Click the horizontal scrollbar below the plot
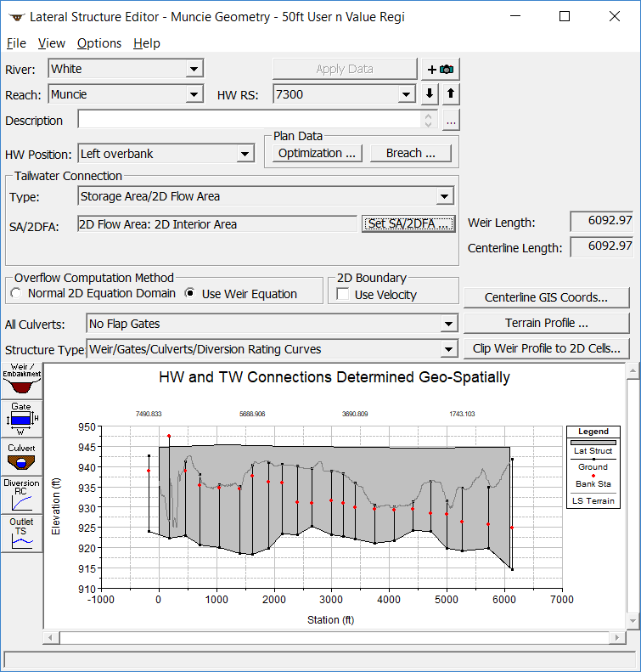 coord(331,637)
